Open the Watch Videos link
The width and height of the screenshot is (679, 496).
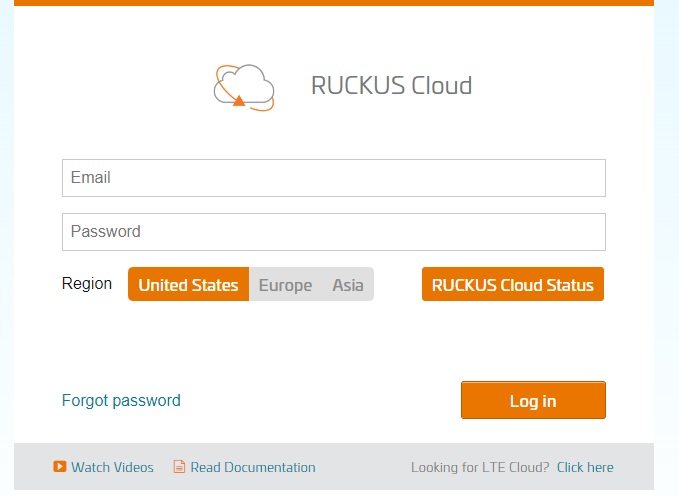112,467
